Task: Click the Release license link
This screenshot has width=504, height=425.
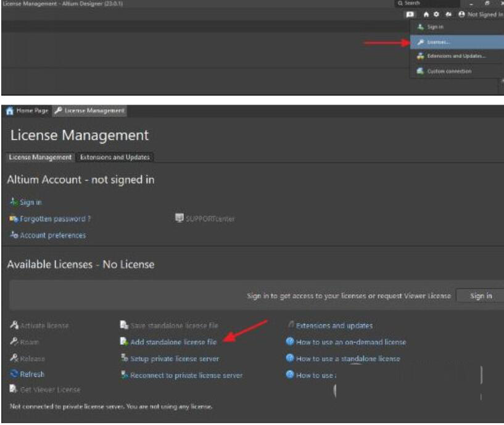Action: [x=33, y=359]
